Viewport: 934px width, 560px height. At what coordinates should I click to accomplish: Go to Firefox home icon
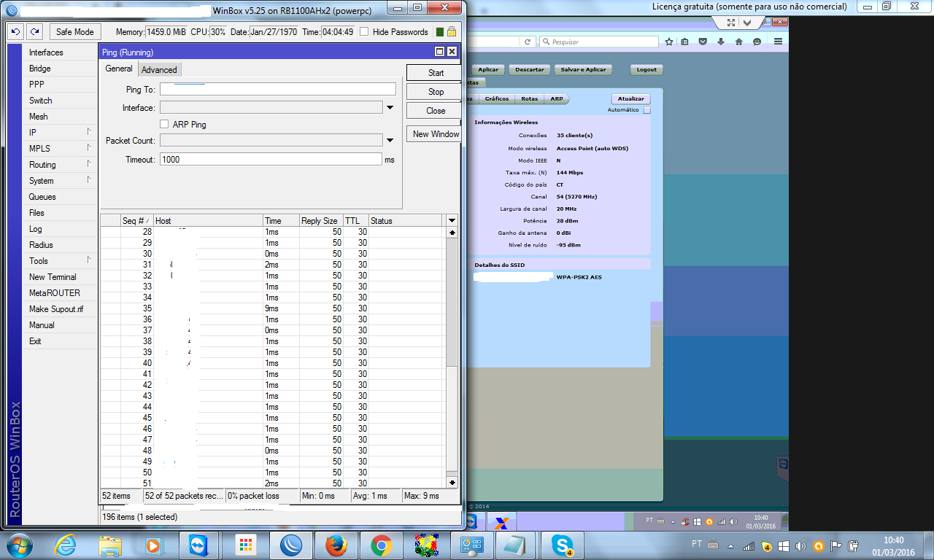click(738, 42)
